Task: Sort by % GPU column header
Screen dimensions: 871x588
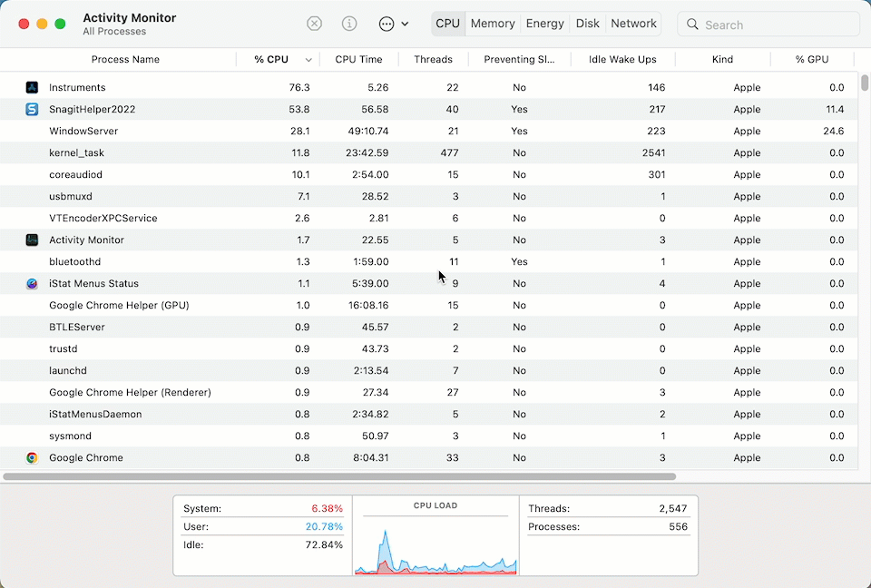Action: click(812, 60)
